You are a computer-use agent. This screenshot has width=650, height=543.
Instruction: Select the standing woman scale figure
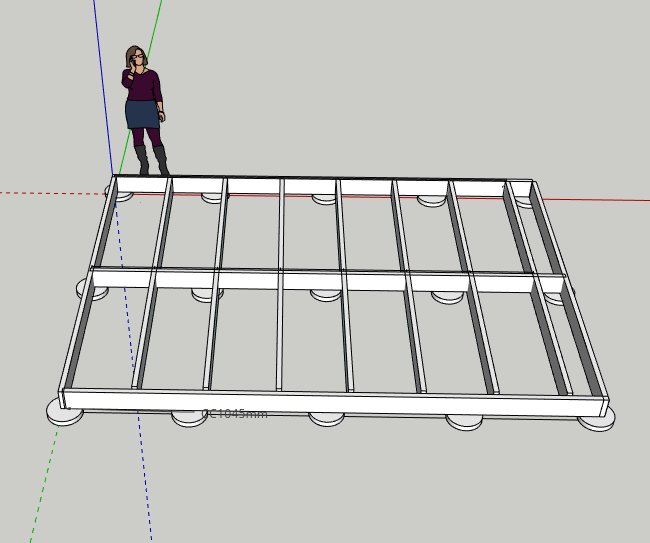point(145,110)
